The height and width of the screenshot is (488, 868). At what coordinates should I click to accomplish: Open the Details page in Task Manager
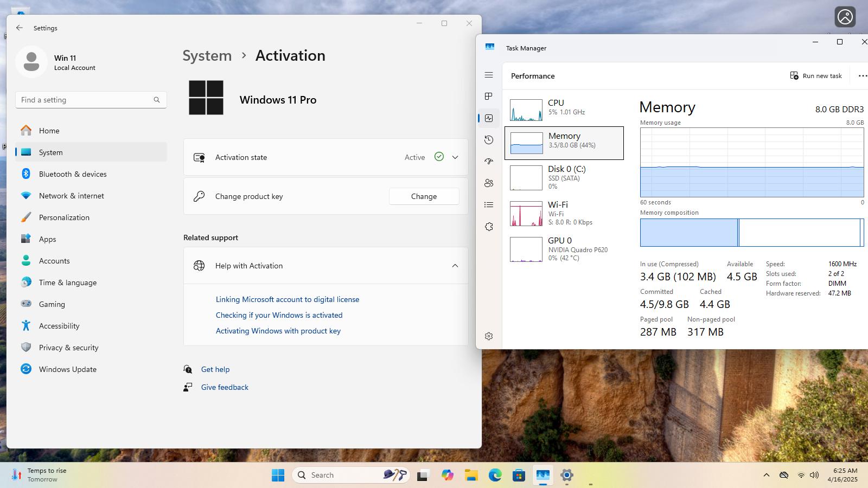tap(489, 205)
